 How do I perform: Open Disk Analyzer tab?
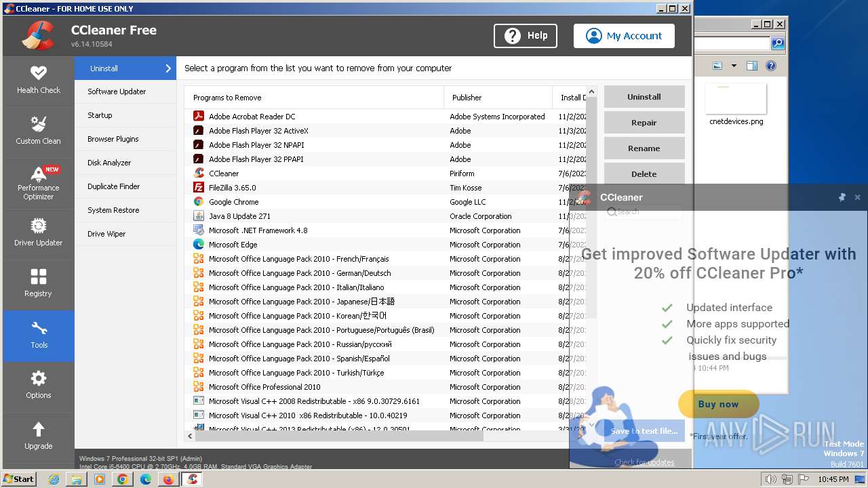click(x=125, y=163)
